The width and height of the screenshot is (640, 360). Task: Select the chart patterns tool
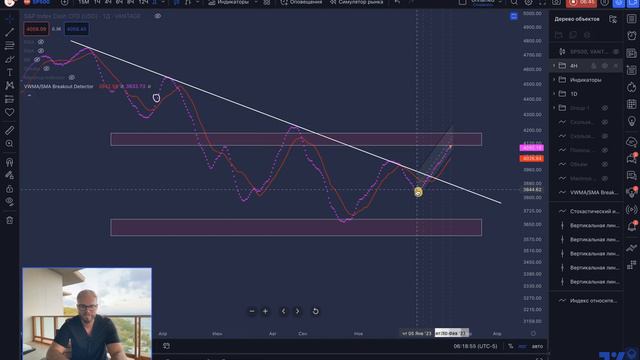click(9, 85)
